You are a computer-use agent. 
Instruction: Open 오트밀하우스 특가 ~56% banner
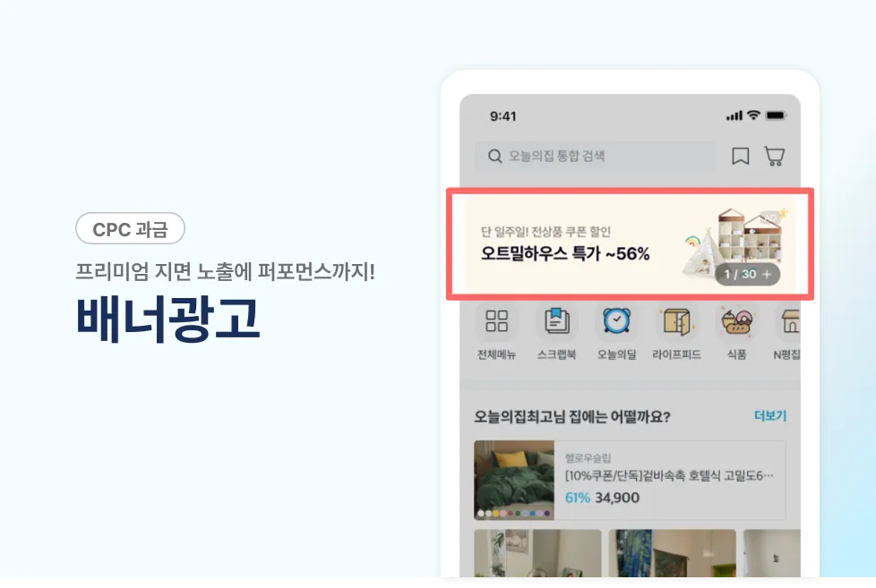pos(630,244)
